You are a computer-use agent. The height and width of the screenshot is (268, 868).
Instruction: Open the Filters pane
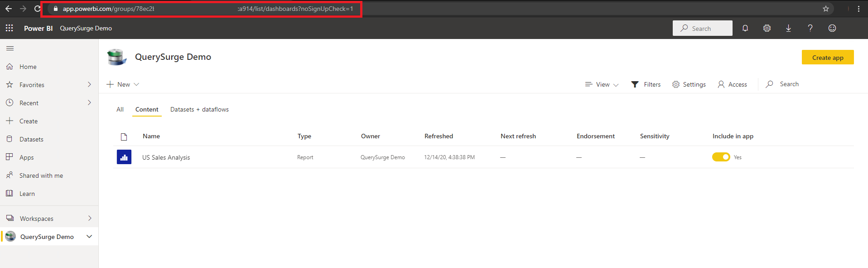click(x=646, y=84)
